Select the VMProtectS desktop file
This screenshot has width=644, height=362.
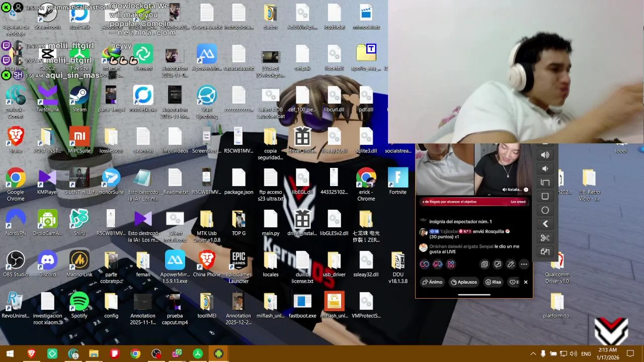pos(366,305)
